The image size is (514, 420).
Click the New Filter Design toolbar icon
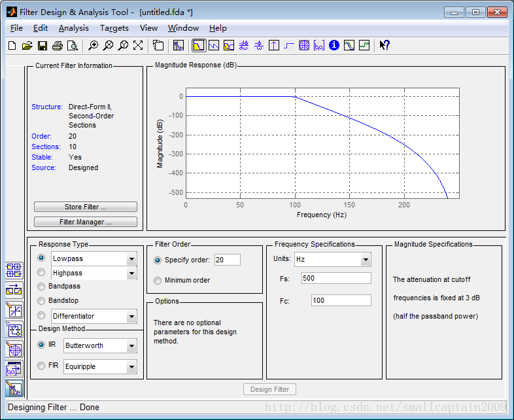(x=12, y=45)
